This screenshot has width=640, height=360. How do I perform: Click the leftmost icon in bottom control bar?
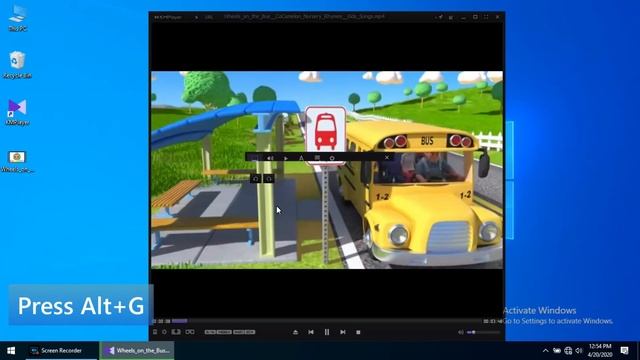coord(155,332)
